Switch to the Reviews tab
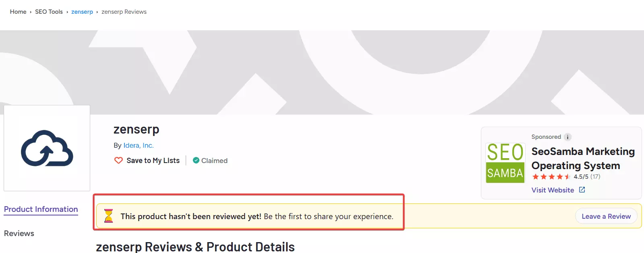 [19, 233]
